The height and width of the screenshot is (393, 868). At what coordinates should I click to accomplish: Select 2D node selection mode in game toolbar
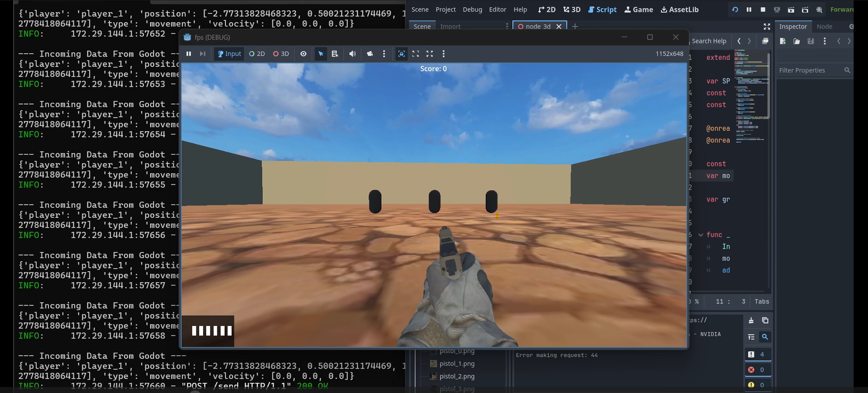coord(257,54)
